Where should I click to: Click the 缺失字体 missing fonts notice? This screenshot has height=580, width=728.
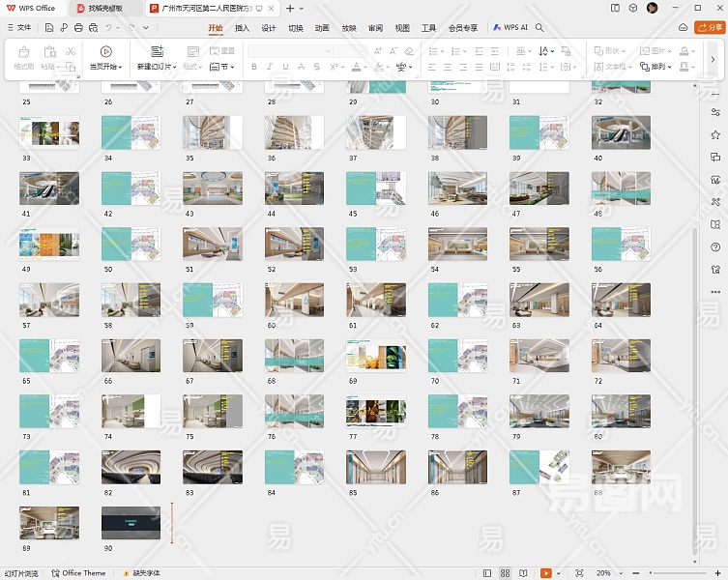(145, 573)
